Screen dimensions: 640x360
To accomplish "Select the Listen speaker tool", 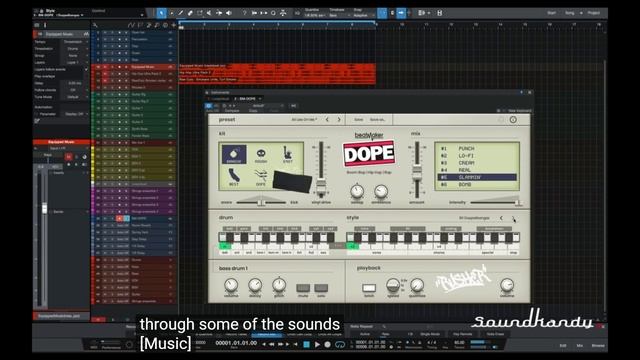I will [229, 13].
